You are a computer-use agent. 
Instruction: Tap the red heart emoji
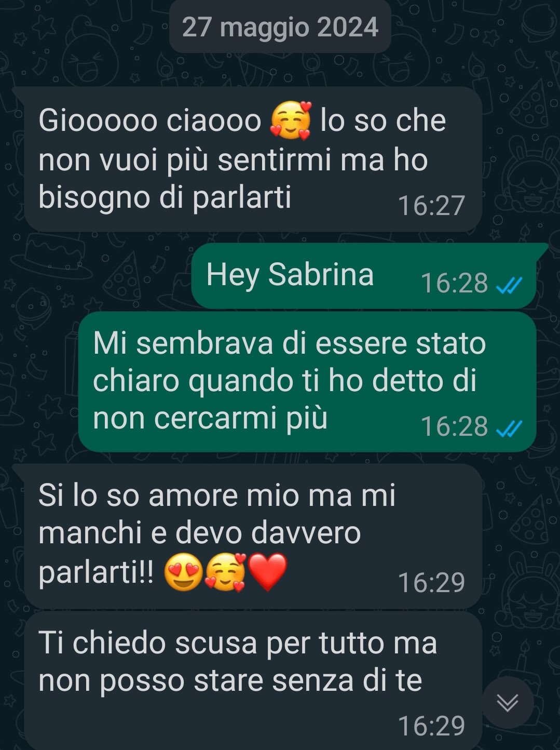pos(267,573)
